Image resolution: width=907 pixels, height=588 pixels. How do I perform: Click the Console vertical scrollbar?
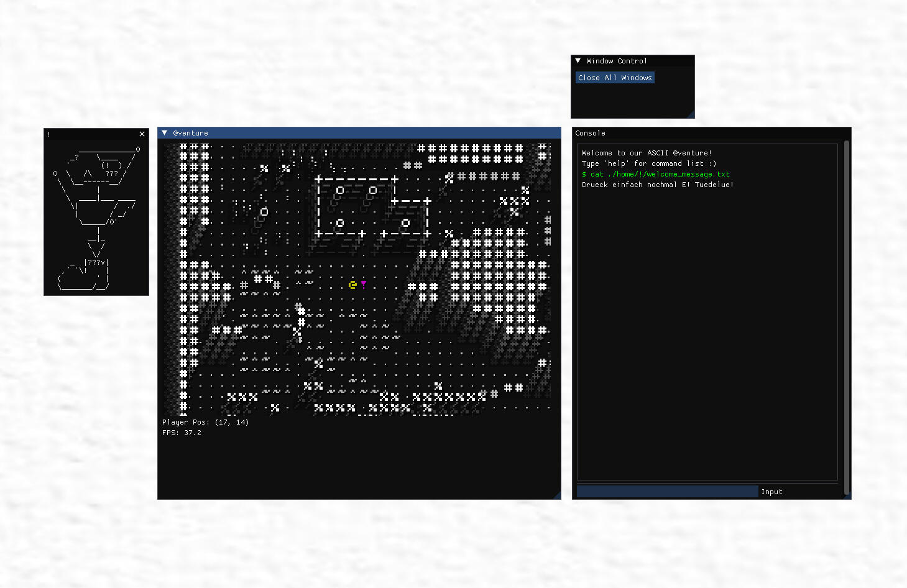tap(846, 311)
